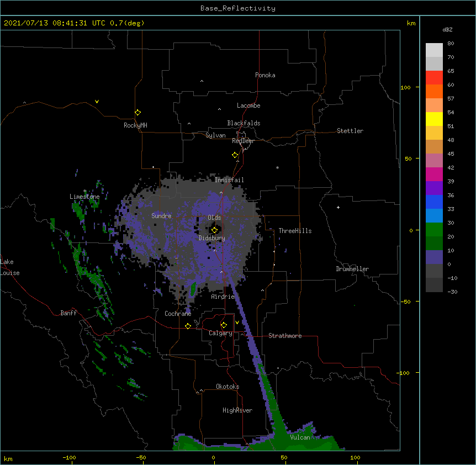
Task: Click the yellow V marker northwest of RockyMH
Action: [x=97, y=102]
